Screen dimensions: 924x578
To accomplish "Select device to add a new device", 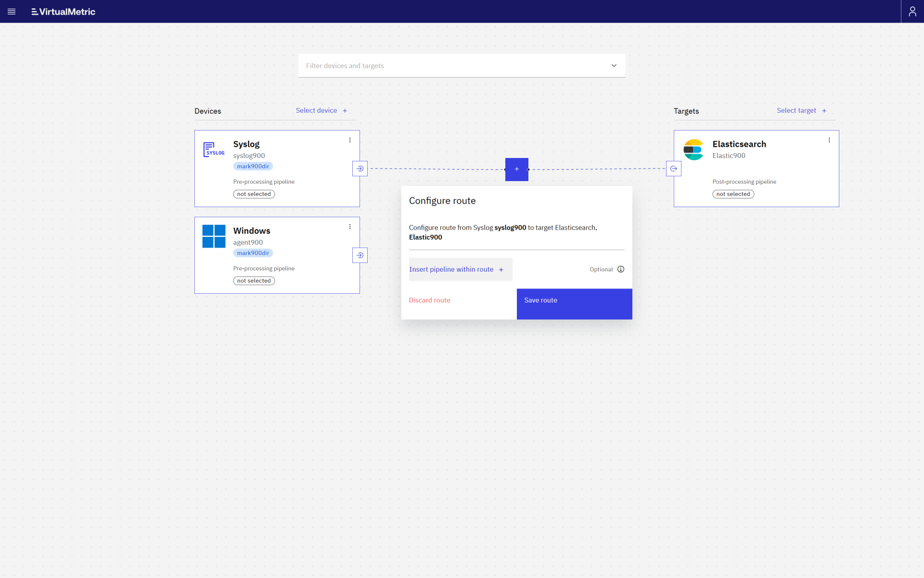I will [x=321, y=110].
